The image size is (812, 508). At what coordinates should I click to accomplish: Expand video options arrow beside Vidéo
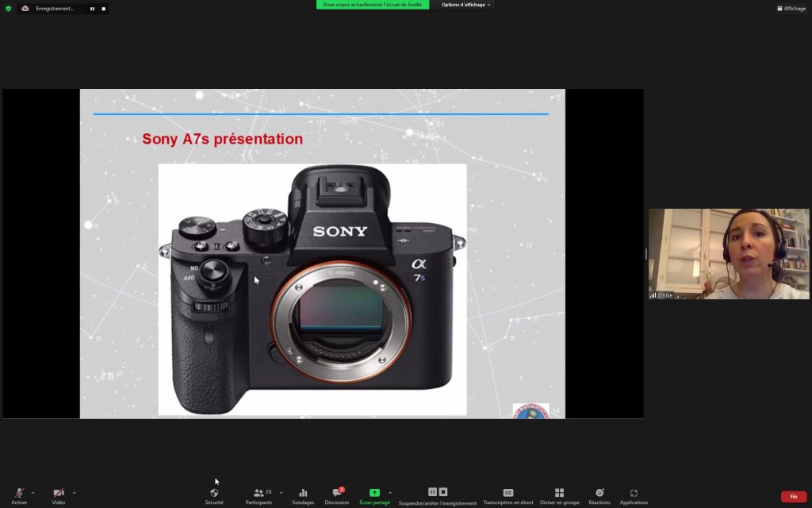(74, 492)
